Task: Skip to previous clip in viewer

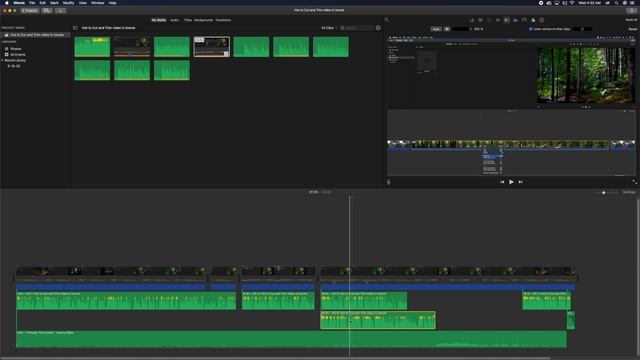Action: (502, 182)
